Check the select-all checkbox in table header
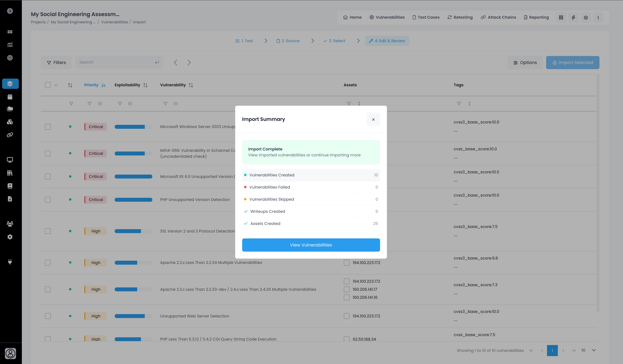 (x=48, y=85)
